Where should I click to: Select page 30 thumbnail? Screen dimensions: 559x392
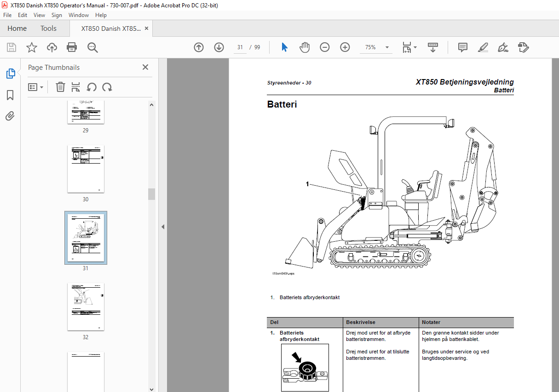(x=86, y=169)
